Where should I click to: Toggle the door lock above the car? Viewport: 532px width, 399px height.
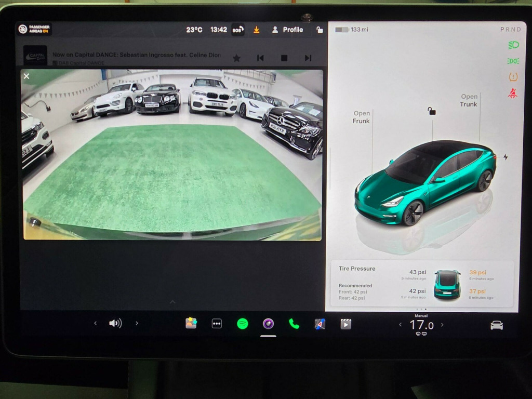click(x=431, y=111)
